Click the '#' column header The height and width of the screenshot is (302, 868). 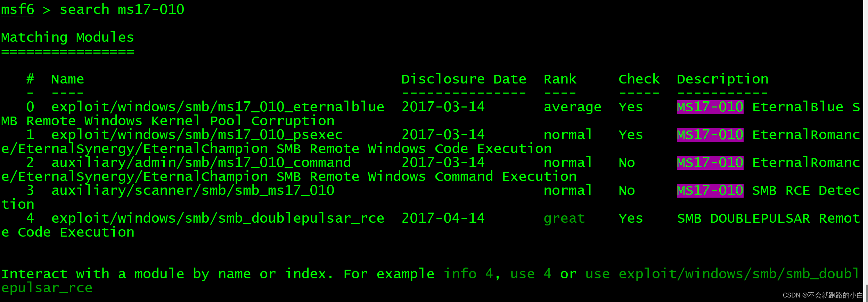coord(30,79)
